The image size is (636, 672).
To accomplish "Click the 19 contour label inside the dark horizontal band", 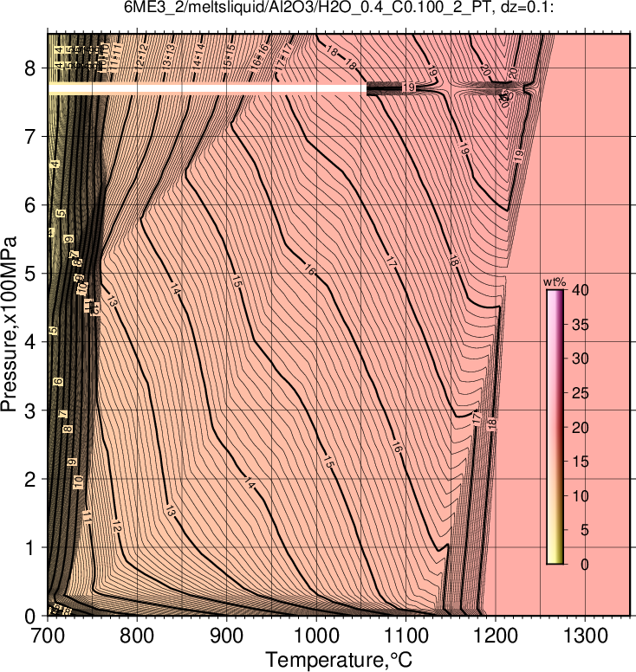I will [x=410, y=87].
